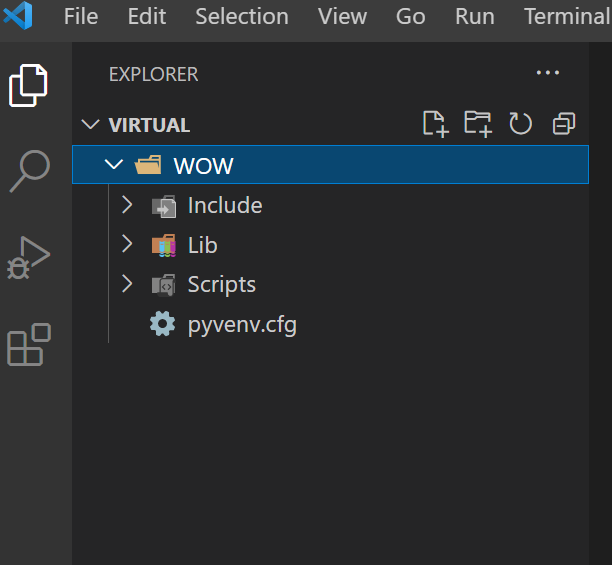Open the Selection menu
The image size is (612, 565).
tap(242, 16)
